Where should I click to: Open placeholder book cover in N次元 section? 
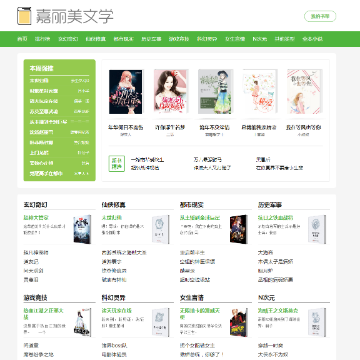316,322
